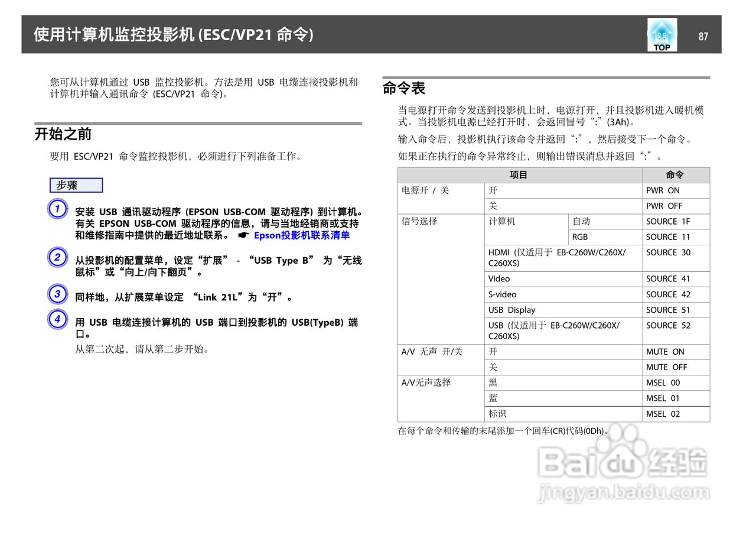Select the PWR OFF command cell
This screenshot has height=535, width=756.
[676, 206]
